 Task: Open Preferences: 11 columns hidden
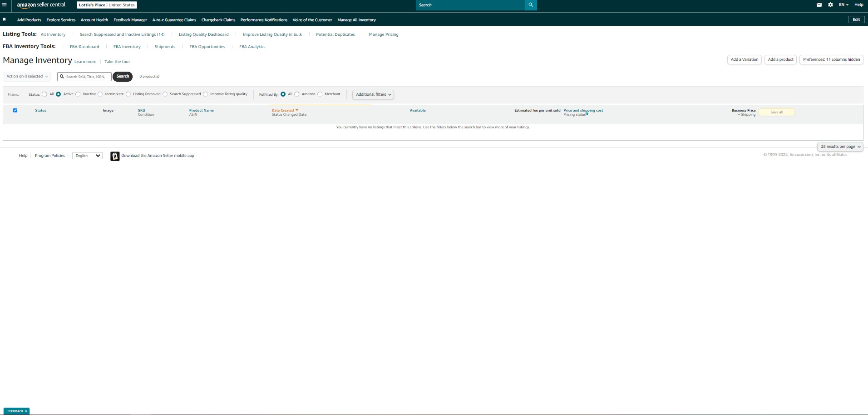point(831,59)
